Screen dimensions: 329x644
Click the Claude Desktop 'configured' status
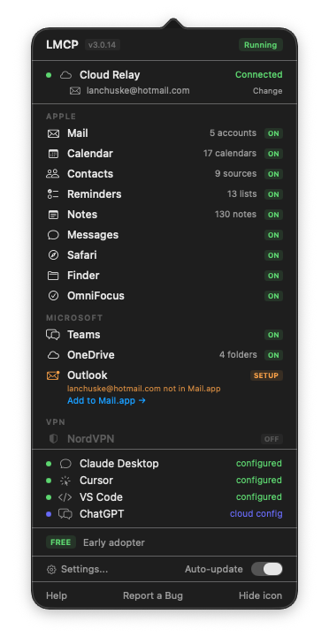pos(259,464)
